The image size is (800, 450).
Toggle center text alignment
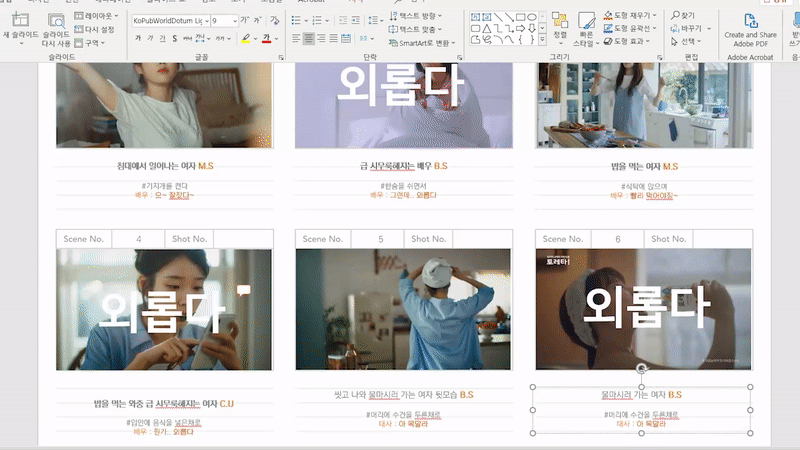[x=309, y=38]
